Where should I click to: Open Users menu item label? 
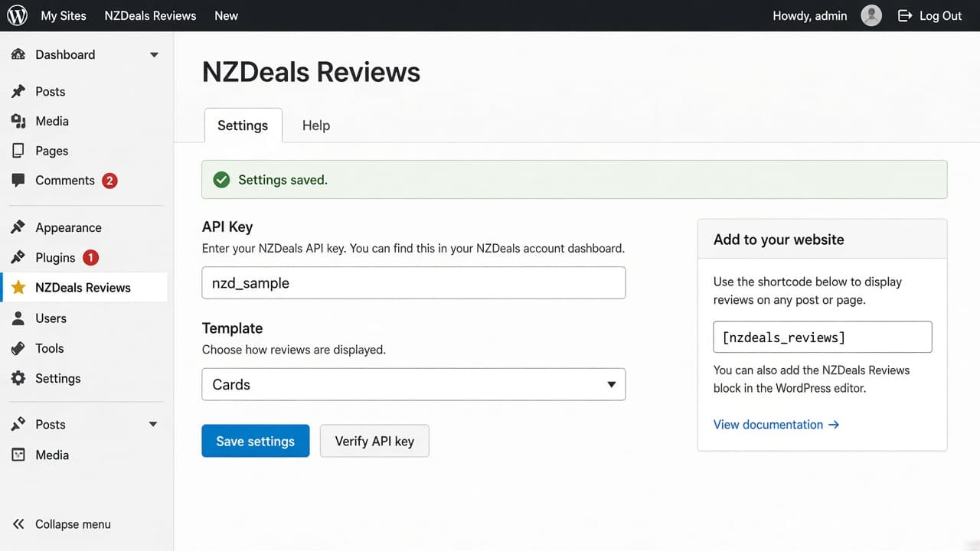pos(51,318)
